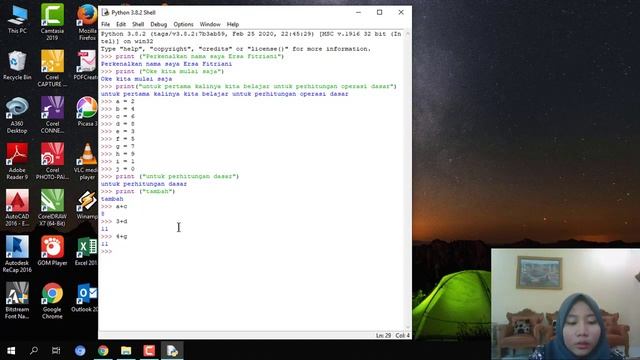Image resolution: width=640 pixels, height=360 pixels.
Task: Click output 'untuk perhitungan dasar'
Action: [144, 184]
